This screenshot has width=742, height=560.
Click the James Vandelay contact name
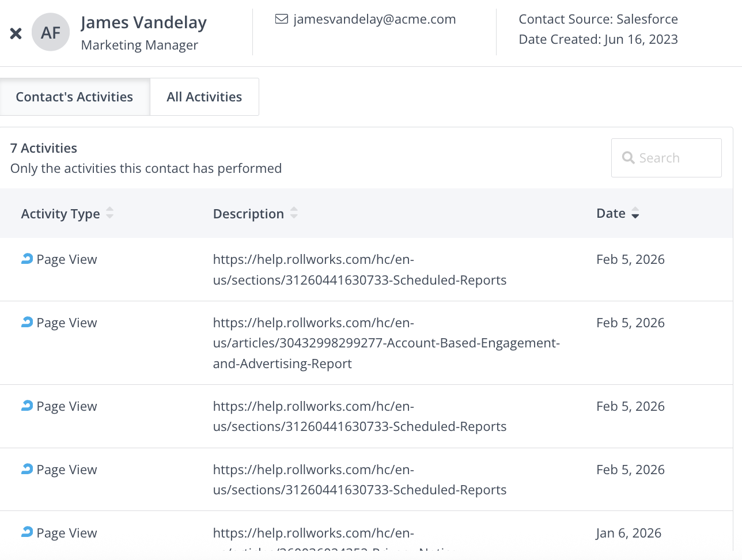click(x=143, y=22)
